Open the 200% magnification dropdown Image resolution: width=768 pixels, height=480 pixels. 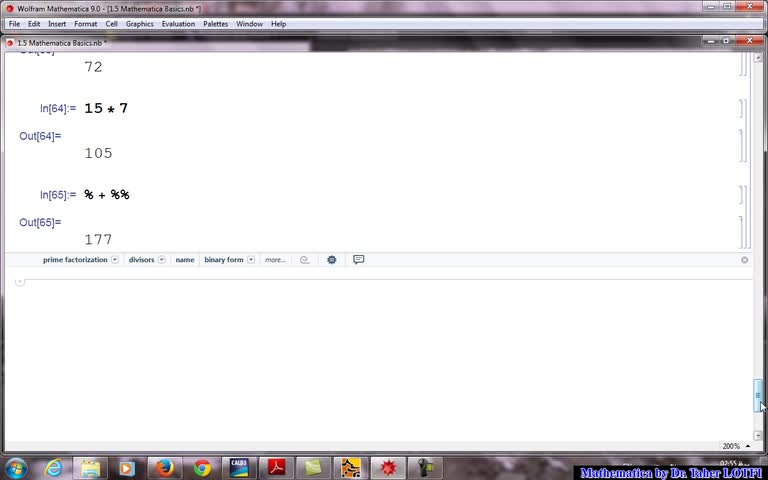(737, 446)
